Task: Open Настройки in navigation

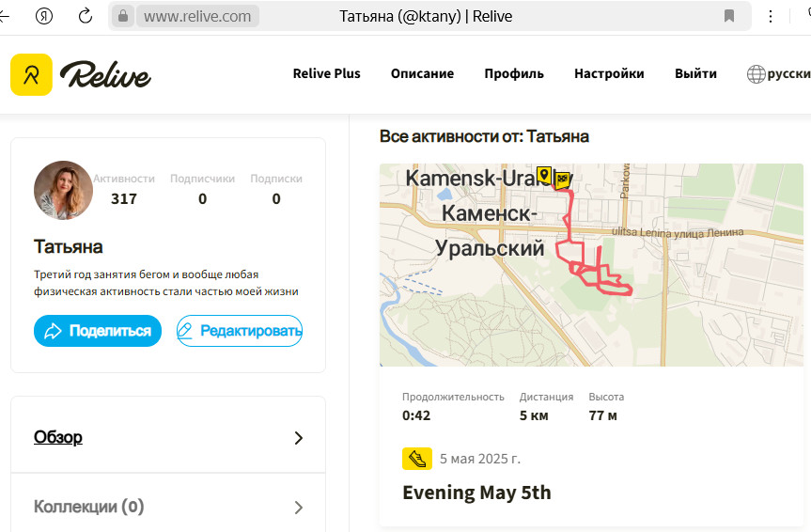Action: click(x=609, y=73)
